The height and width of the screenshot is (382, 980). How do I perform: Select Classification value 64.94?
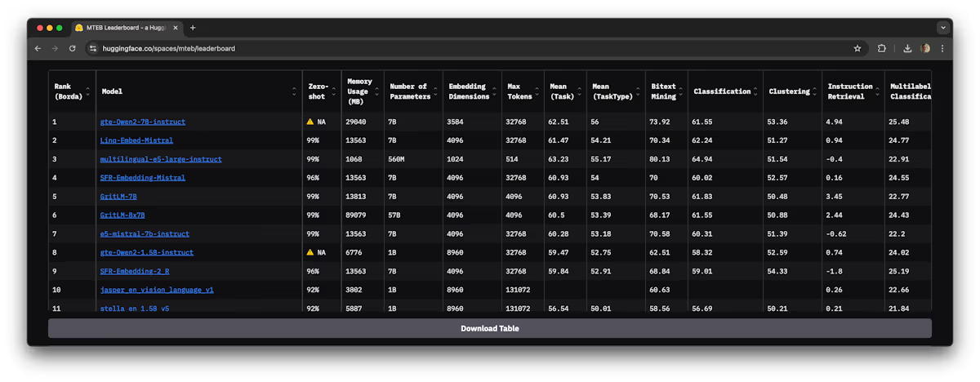[x=702, y=159]
